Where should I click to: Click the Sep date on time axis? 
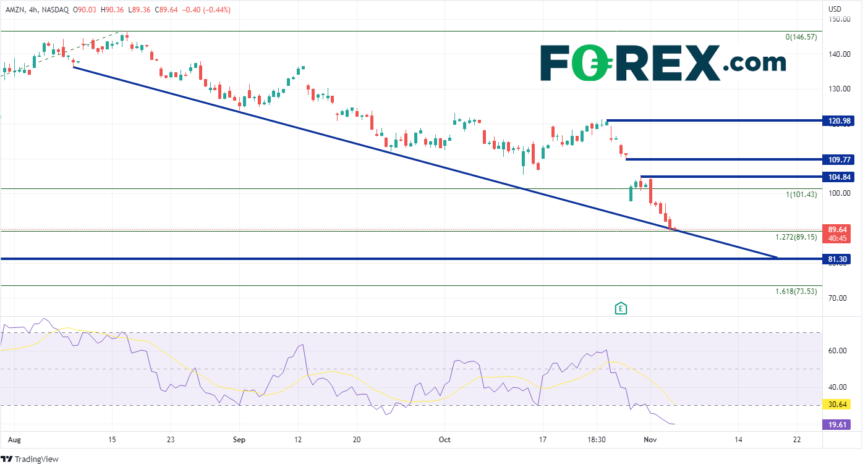239,440
